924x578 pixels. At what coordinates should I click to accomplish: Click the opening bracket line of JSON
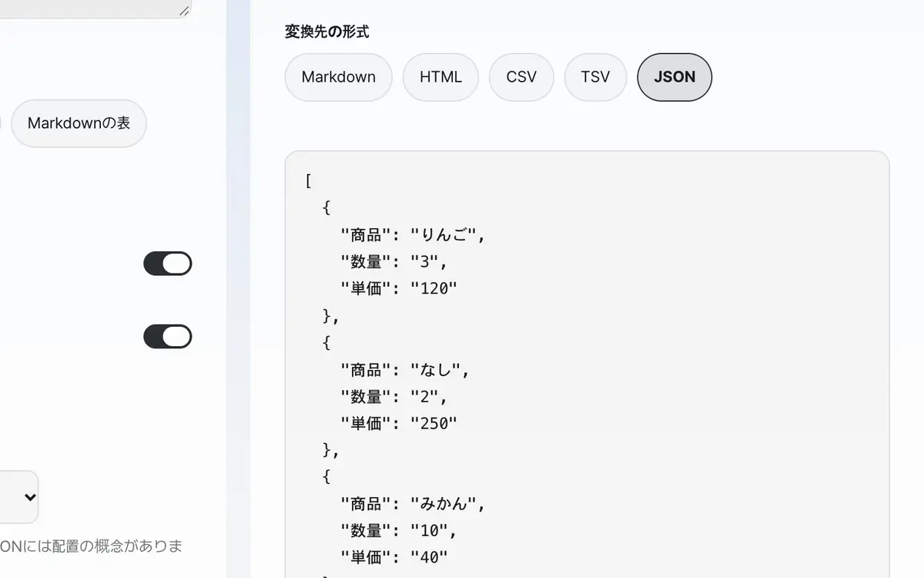pos(308,181)
